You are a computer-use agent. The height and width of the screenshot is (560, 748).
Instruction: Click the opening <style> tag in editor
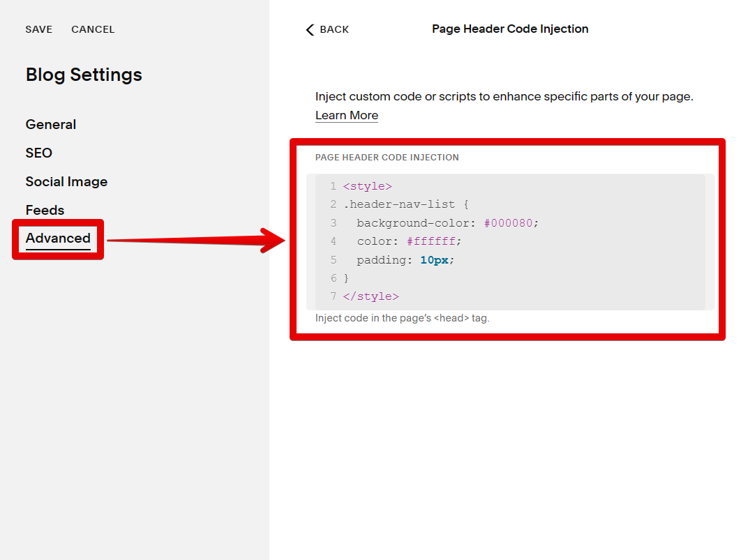368,187
